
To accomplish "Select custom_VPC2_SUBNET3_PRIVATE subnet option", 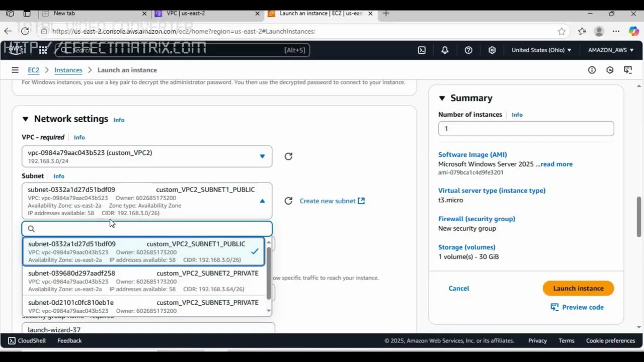I will (x=143, y=306).
